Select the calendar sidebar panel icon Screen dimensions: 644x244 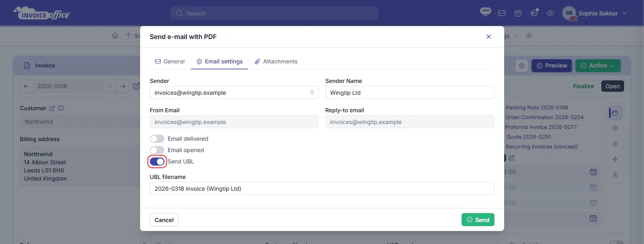pos(615,113)
